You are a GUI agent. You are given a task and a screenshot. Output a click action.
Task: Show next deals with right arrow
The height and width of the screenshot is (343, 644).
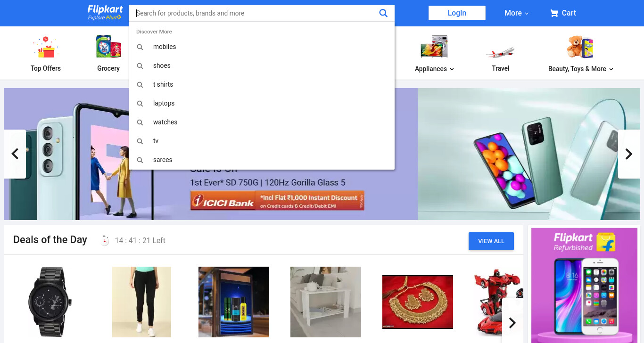[512, 323]
